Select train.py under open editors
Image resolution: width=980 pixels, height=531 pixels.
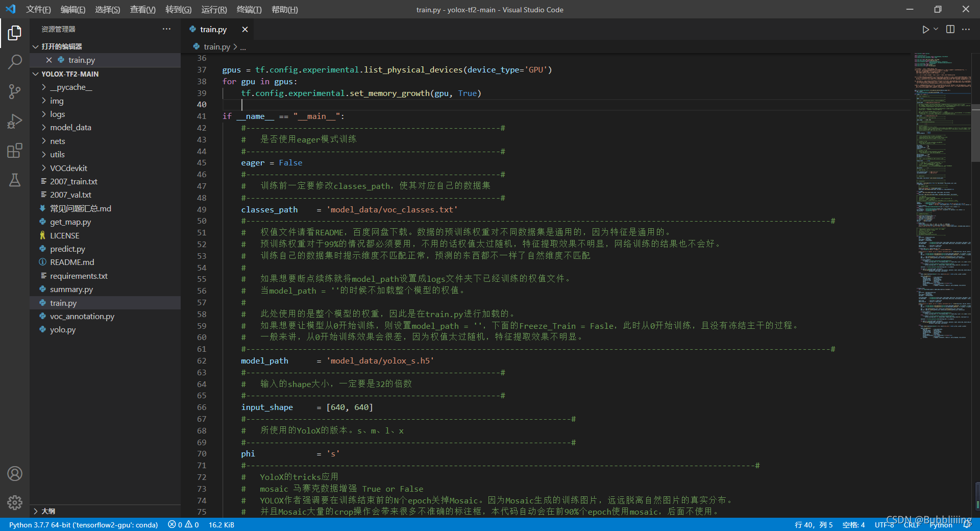pos(105,60)
